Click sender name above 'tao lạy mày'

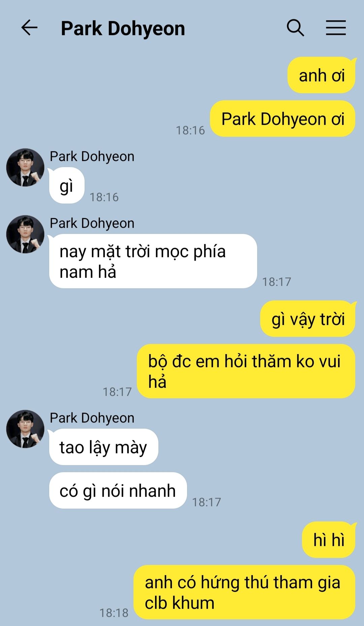point(92,418)
